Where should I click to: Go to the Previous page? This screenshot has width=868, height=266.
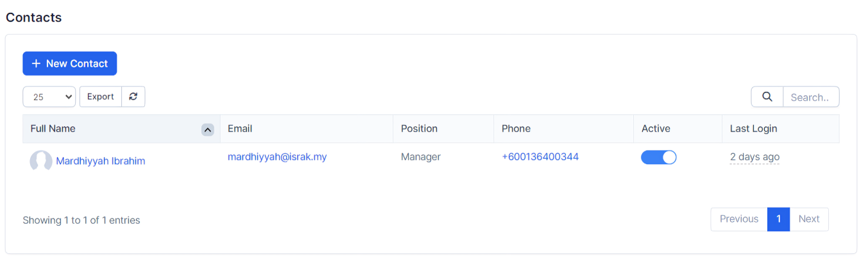(x=739, y=219)
